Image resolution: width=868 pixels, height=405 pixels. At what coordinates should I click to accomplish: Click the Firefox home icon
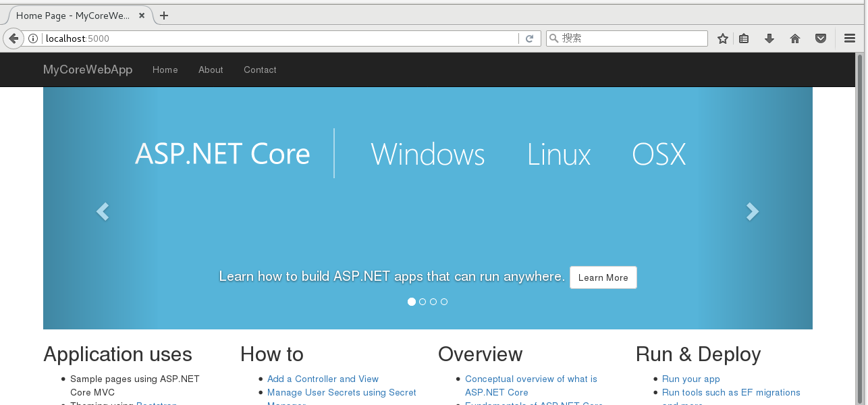click(x=795, y=38)
